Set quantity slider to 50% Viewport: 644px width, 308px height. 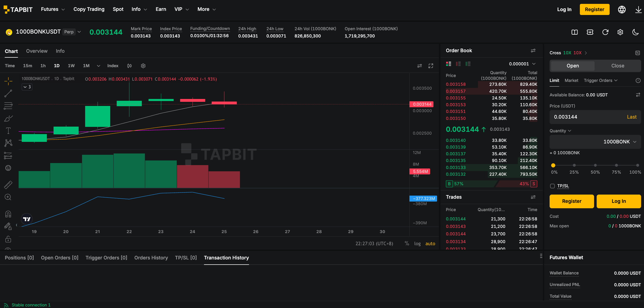[595, 165]
